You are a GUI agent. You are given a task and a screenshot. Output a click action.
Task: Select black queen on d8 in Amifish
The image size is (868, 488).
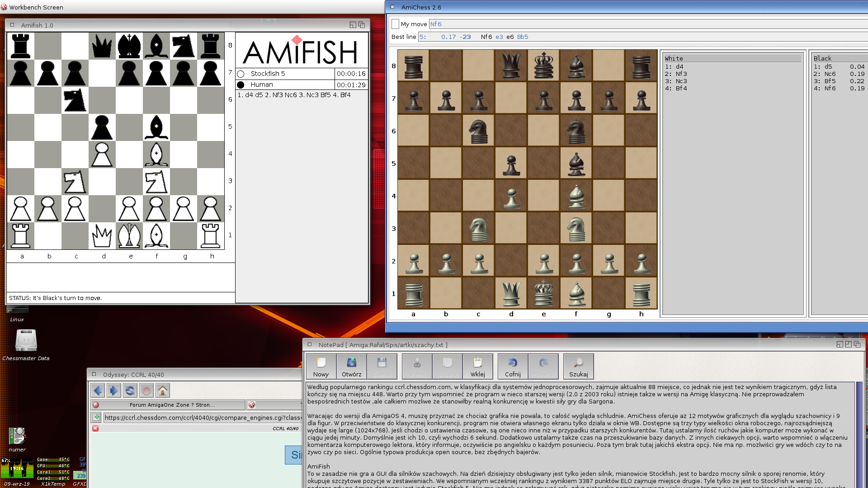pos(102,46)
